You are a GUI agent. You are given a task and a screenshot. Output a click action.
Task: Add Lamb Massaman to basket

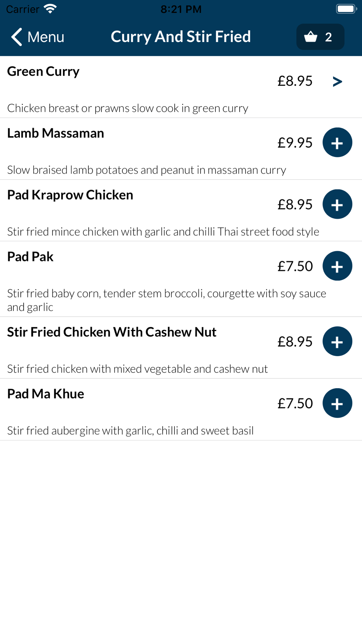pos(337,142)
